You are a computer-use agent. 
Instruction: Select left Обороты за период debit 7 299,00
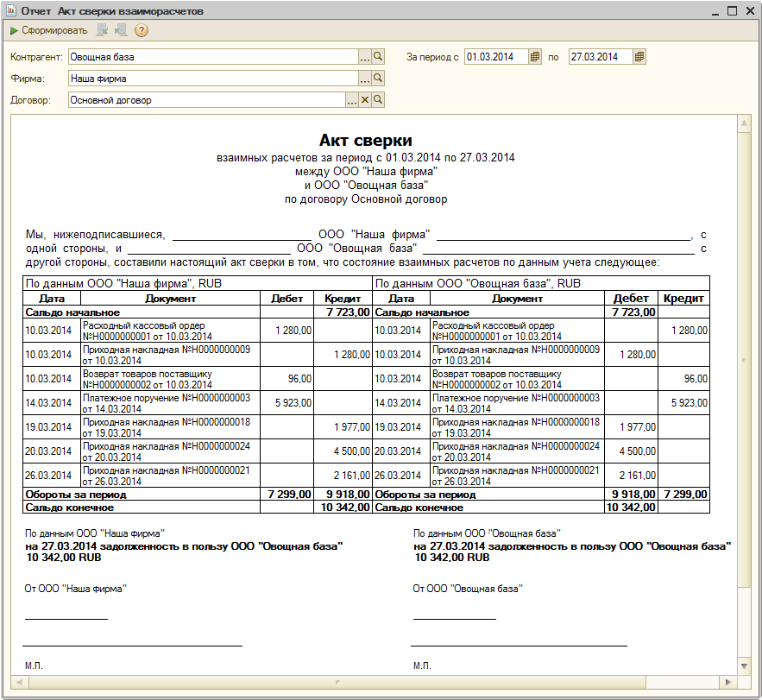[x=287, y=495]
